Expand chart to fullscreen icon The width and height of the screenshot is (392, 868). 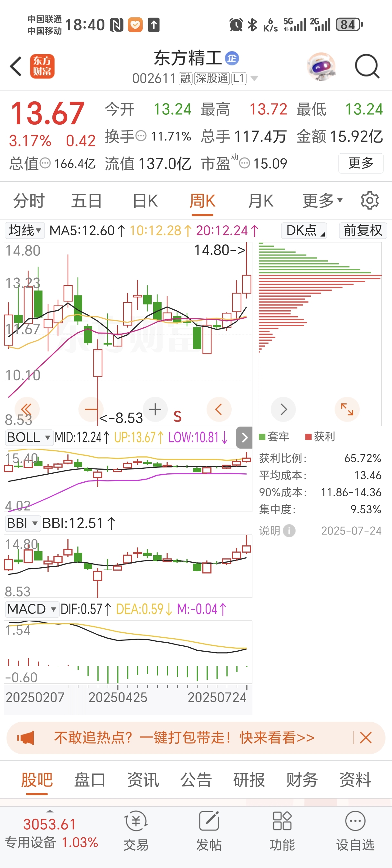347,410
